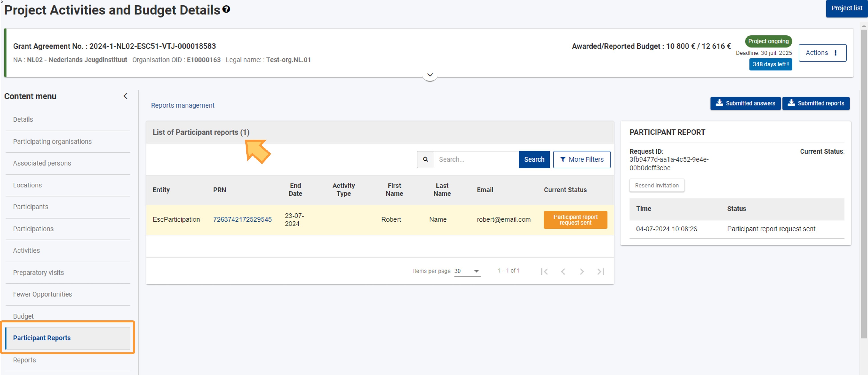Click the help question mark icon beside title

pyautogui.click(x=226, y=9)
